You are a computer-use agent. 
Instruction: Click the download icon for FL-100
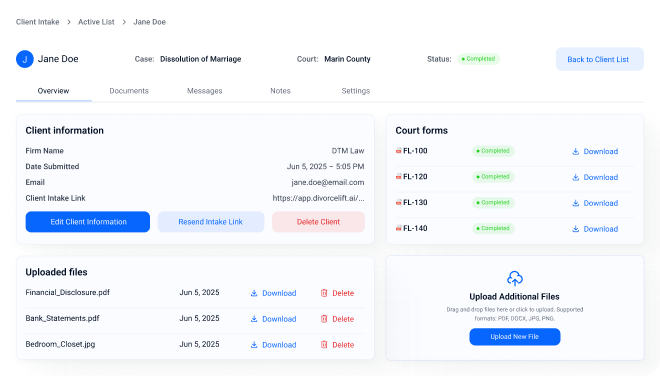click(x=575, y=152)
